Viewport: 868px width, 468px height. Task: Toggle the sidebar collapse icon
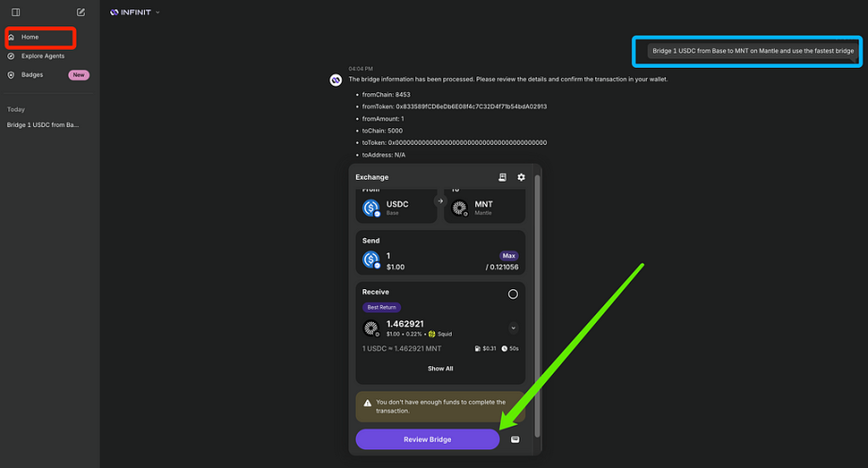tap(15, 12)
